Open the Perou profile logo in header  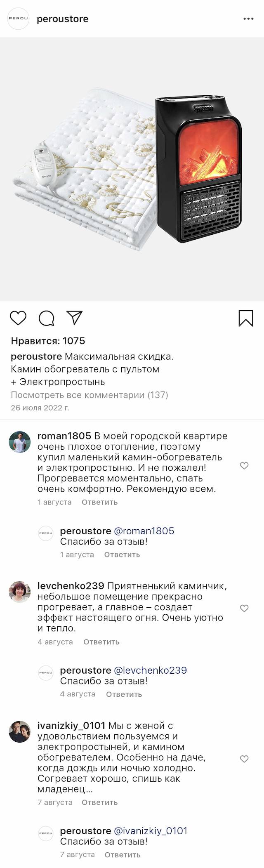tap(19, 19)
